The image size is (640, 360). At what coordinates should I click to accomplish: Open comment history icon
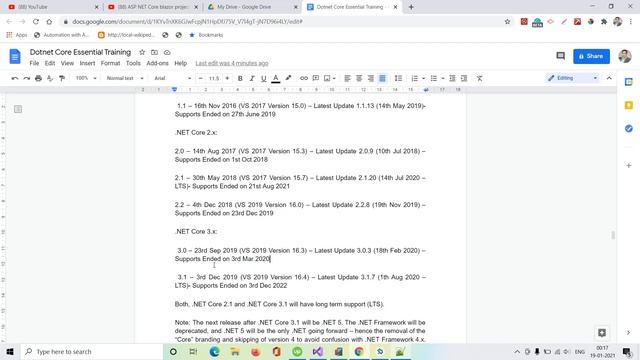tap(560, 56)
